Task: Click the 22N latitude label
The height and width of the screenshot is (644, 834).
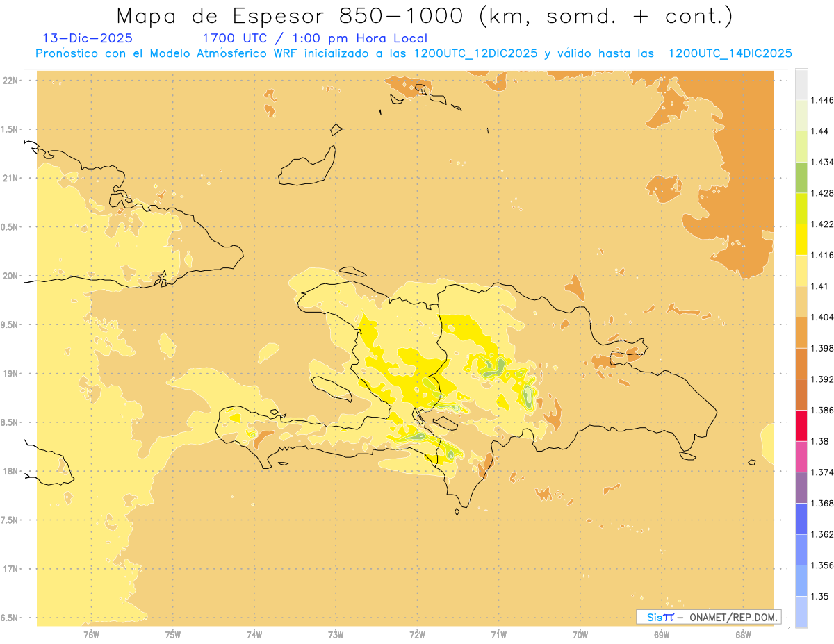Action: (12, 81)
